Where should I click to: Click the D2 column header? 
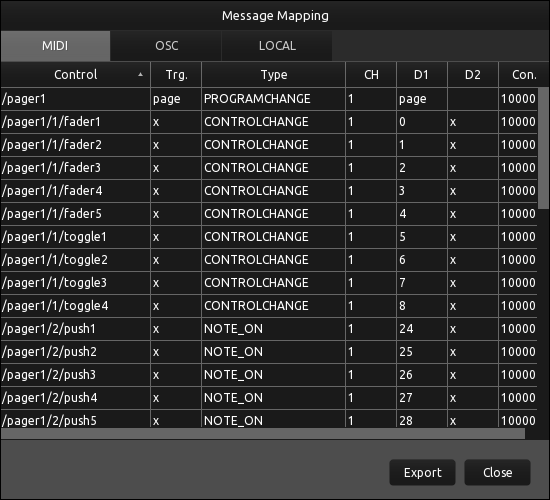pos(473,75)
